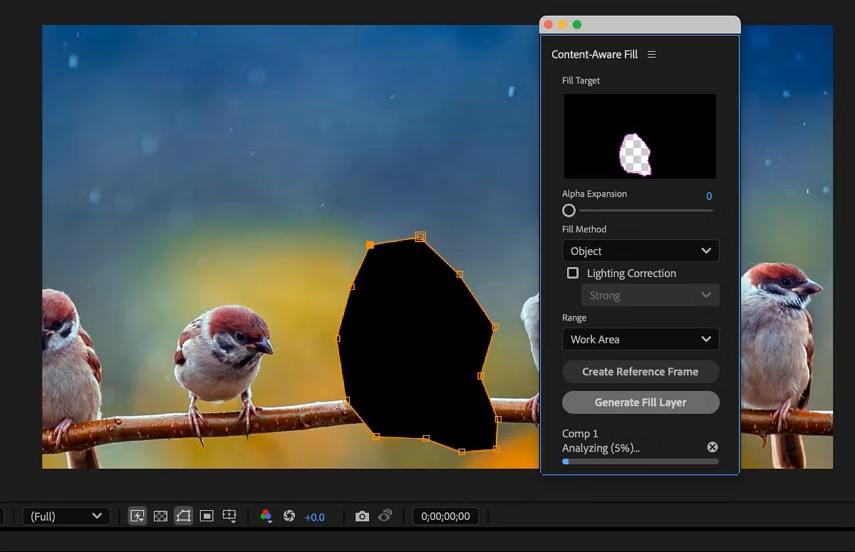
Task: Click the Region of Interest icon
Action: (x=207, y=515)
